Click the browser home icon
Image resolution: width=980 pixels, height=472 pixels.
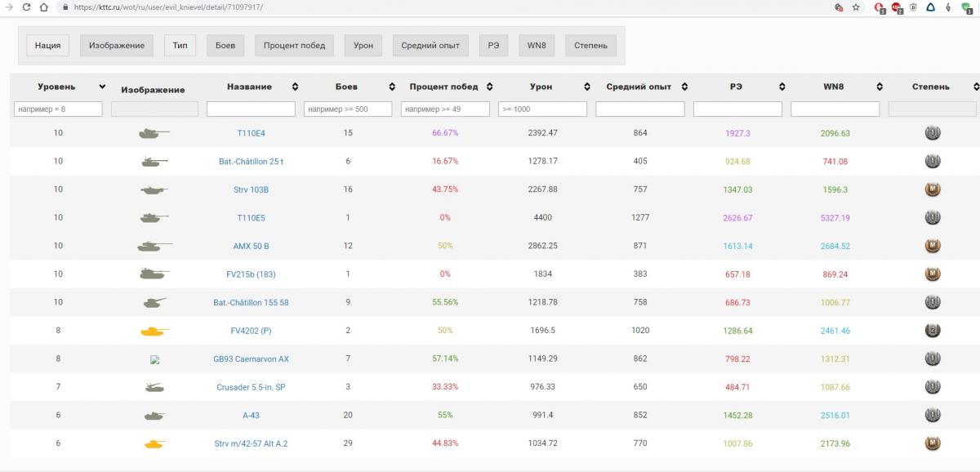point(43,7)
